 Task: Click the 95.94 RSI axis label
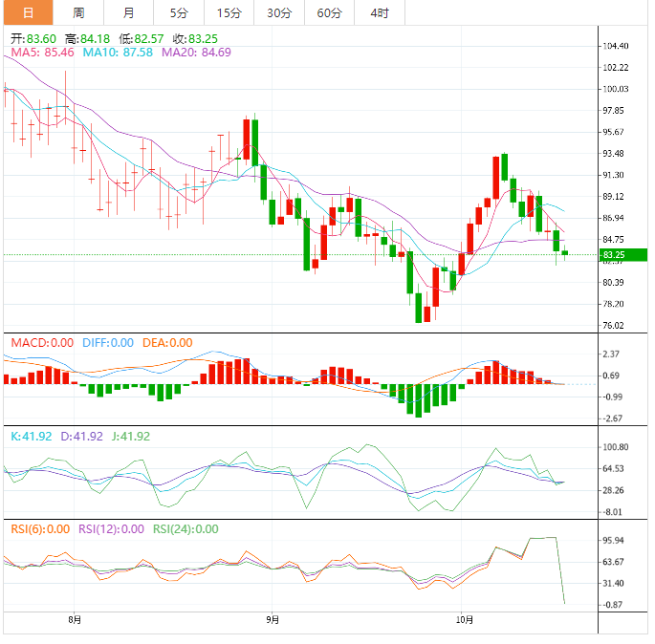coord(613,540)
